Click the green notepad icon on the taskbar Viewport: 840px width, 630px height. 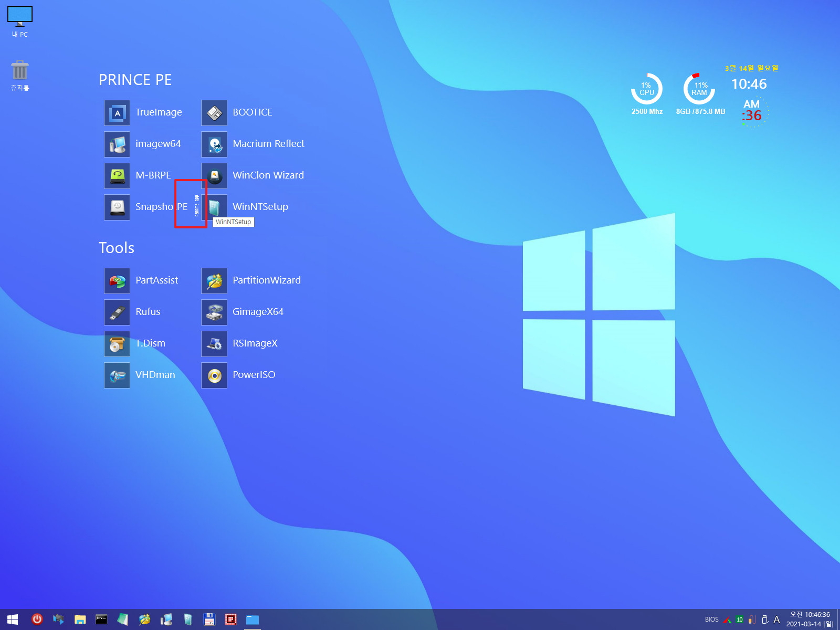click(123, 619)
